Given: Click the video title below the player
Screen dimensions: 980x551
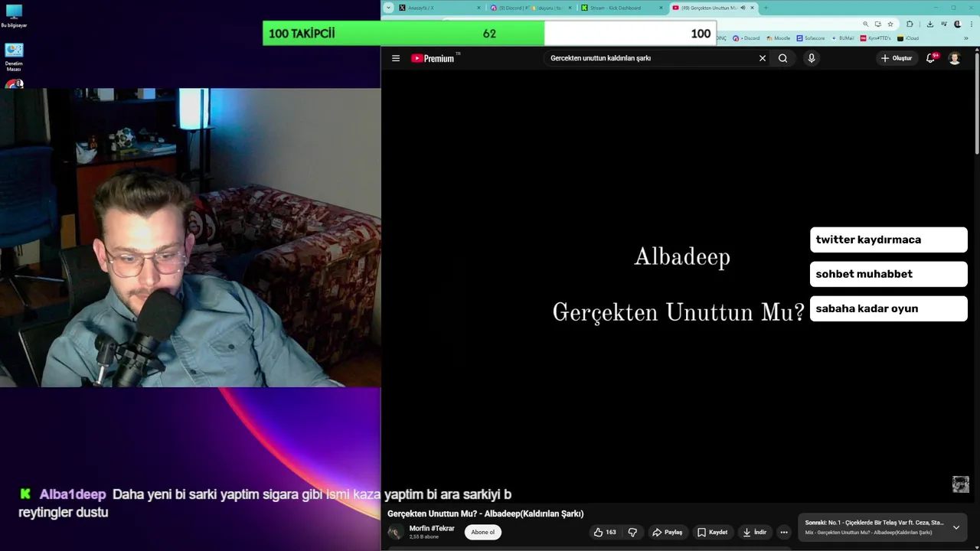Looking at the screenshot, I should 485,514.
